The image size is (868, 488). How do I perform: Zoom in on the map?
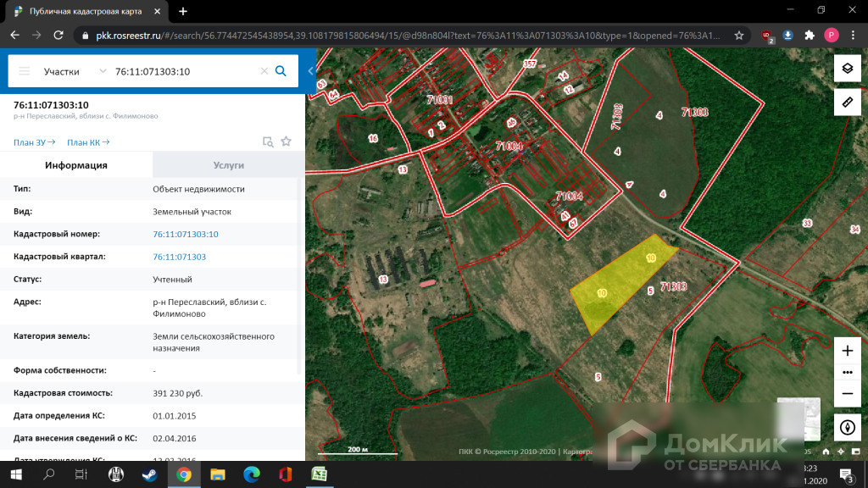click(847, 351)
